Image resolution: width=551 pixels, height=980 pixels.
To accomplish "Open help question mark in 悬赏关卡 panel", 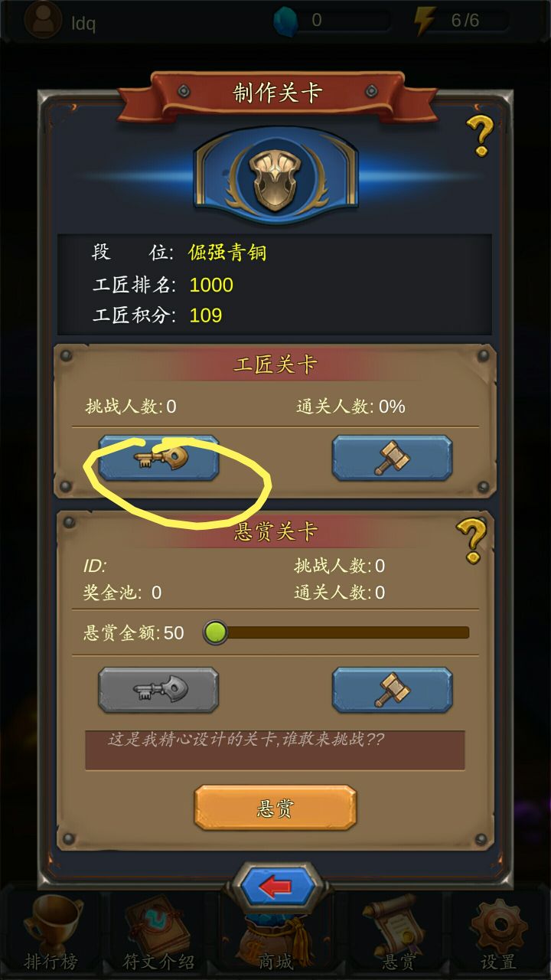I will [471, 541].
